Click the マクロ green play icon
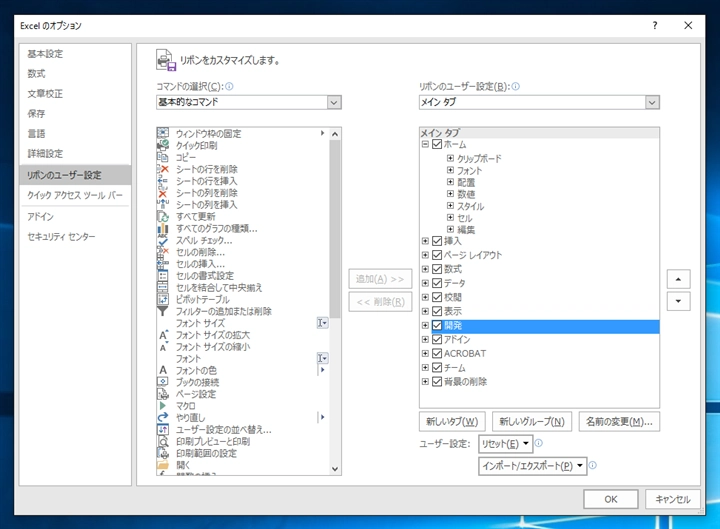Viewport: 720px width, 529px height. tap(163, 406)
